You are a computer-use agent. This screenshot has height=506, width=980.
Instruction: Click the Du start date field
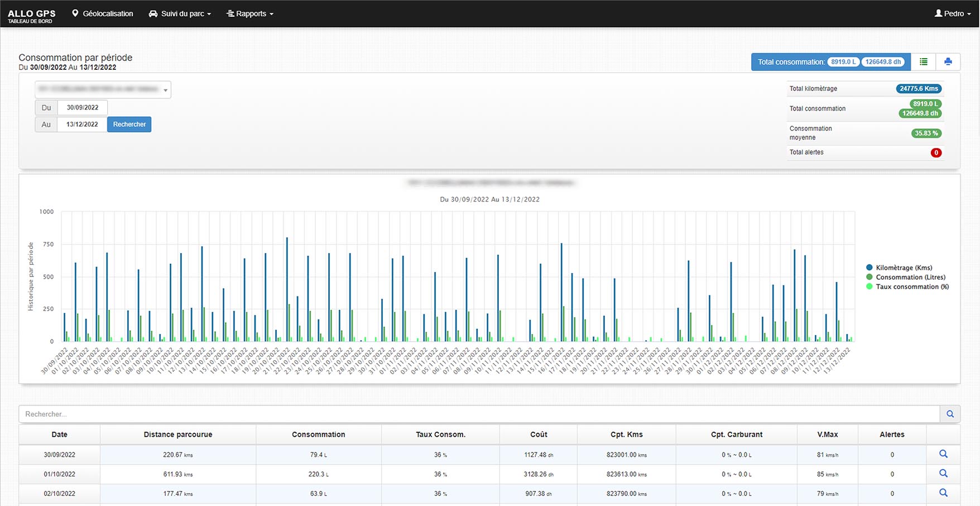(83, 108)
